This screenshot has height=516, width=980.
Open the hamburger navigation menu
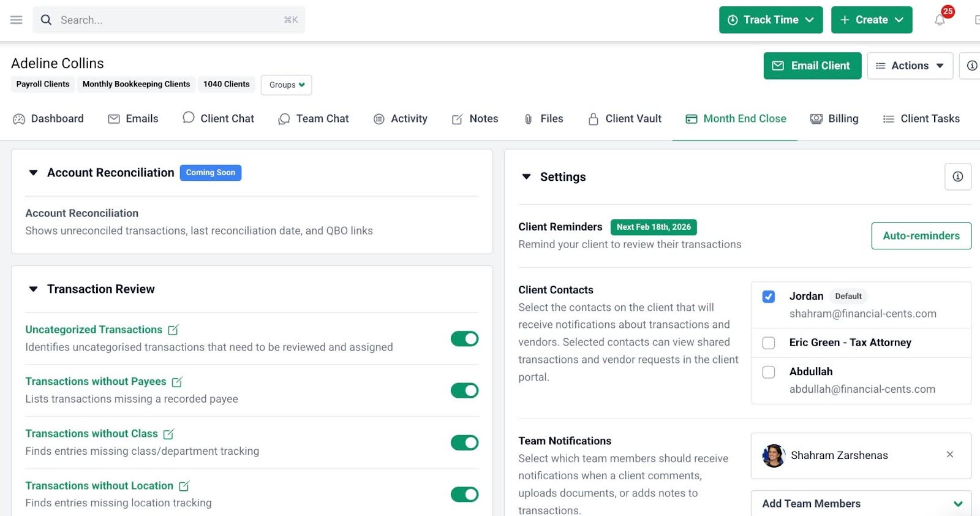[17, 20]
